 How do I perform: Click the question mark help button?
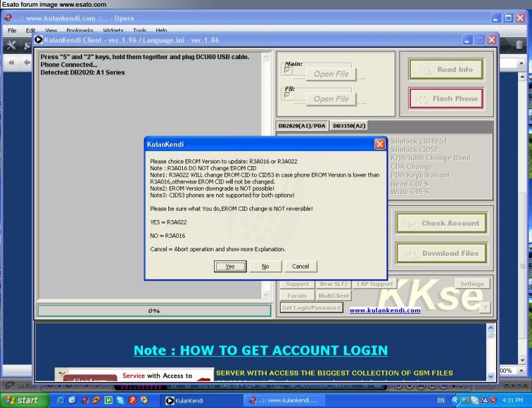[x=485, y=308]
